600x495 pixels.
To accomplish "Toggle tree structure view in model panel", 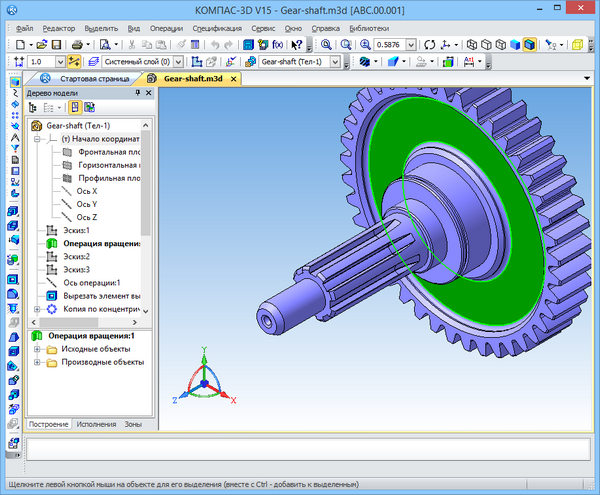I will tap(32, 108).
